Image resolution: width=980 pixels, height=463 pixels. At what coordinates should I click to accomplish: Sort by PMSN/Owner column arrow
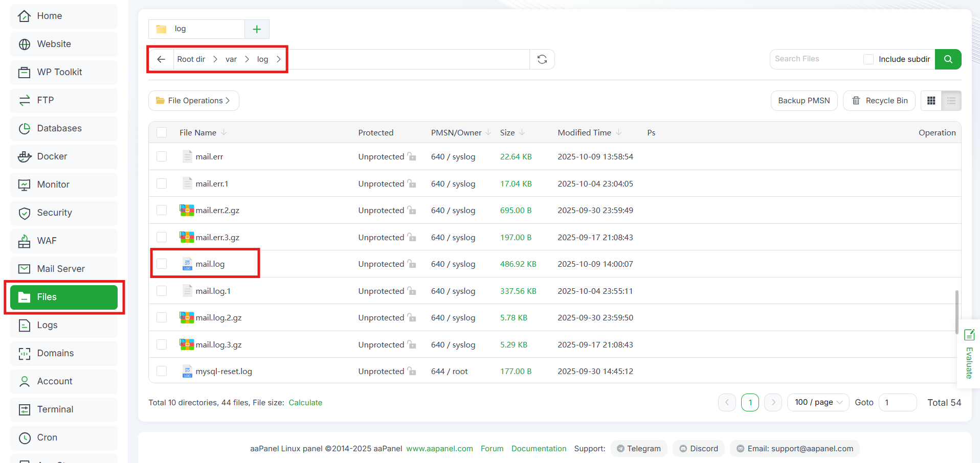(x=488, y=132)
